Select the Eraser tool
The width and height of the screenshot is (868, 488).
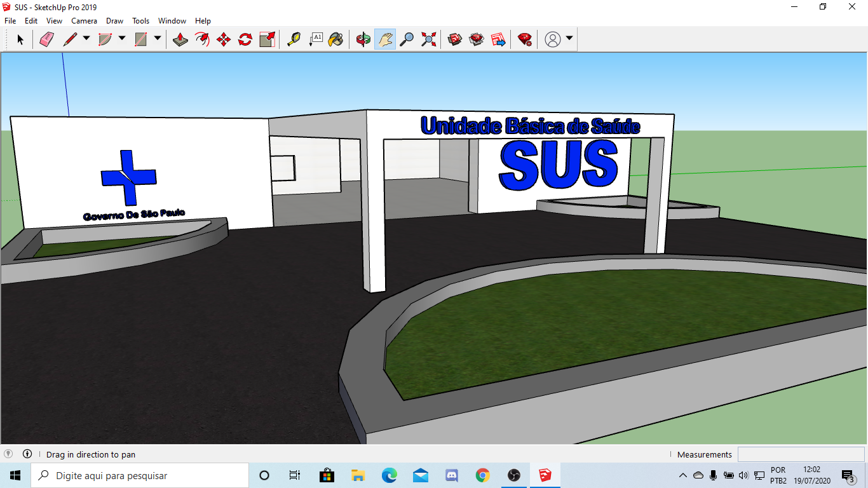47,39
